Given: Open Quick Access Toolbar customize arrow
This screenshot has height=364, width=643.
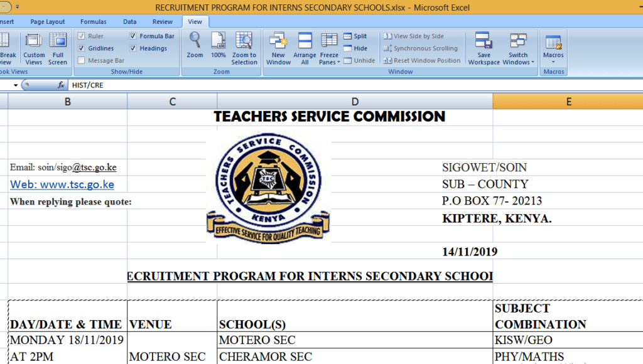Looking at the screenshot, I should click(x=17, y=7).
